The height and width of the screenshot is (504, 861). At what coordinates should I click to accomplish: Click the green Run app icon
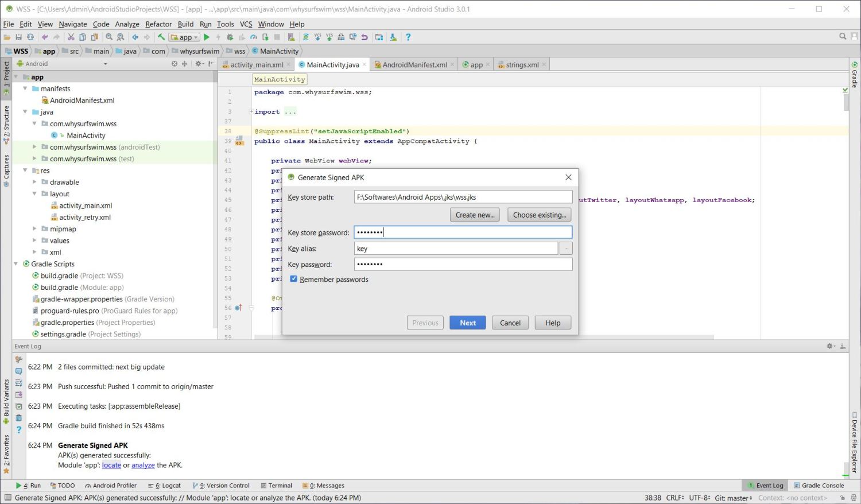coord(207,37)
